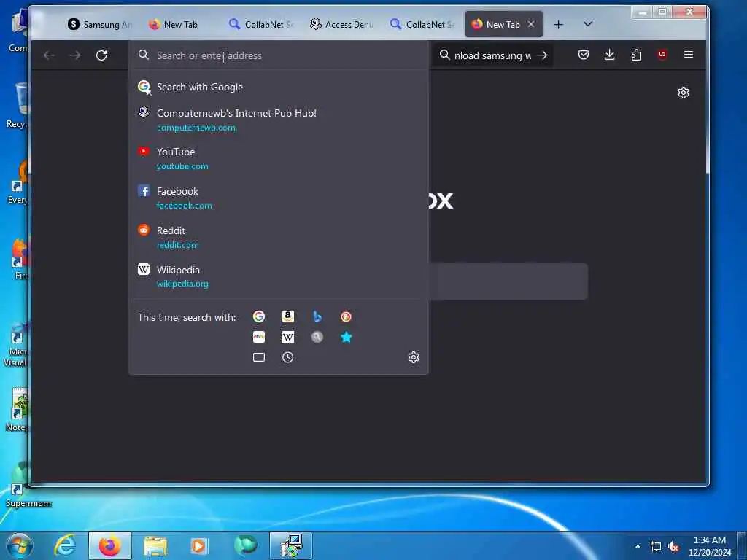Open a new tab with plus button
747x560 pixels.
[x=558, y=24]
